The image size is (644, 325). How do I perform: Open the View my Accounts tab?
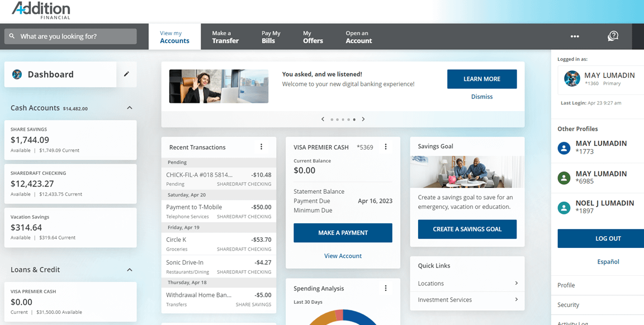174,36
